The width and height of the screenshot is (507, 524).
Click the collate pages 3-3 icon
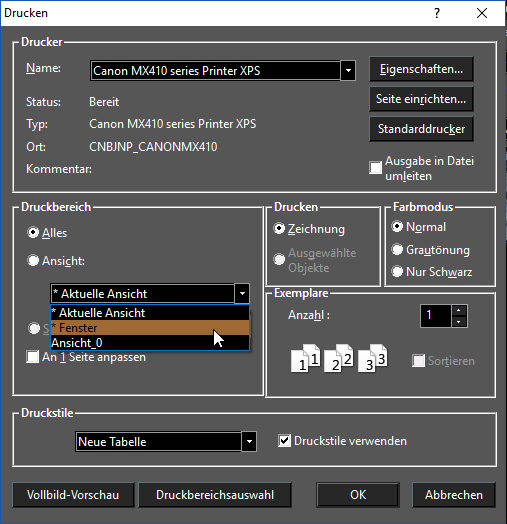[373, 358]
